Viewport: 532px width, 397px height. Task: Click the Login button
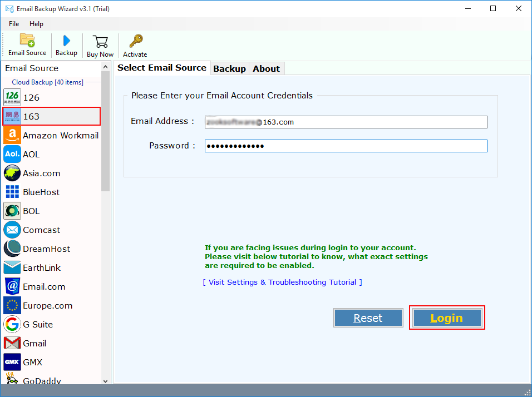click(447, 317)
